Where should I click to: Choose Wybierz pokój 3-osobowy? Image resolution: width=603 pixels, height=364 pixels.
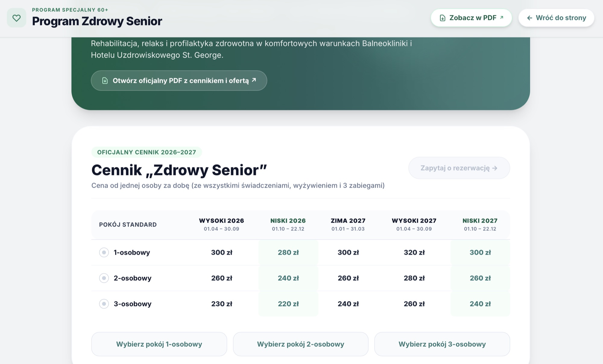pos(442,344)
